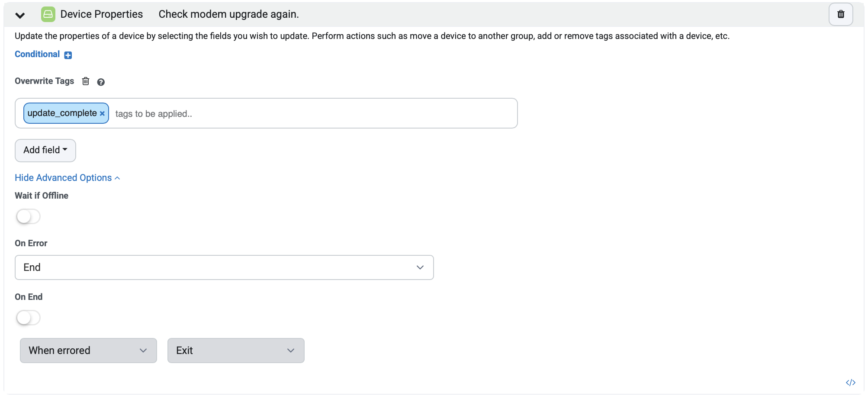Add a conditional with the plus icon
This screenshot has height=399, width=868.
pos(68,55)
